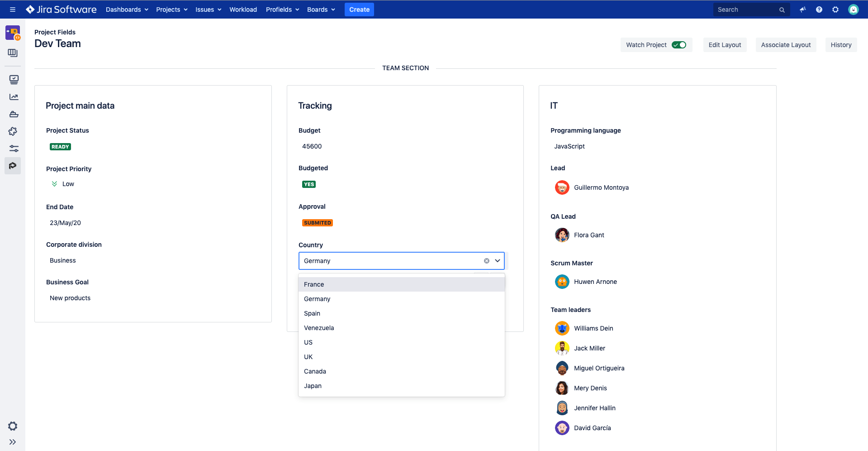Open the Workload menu item

243,9
